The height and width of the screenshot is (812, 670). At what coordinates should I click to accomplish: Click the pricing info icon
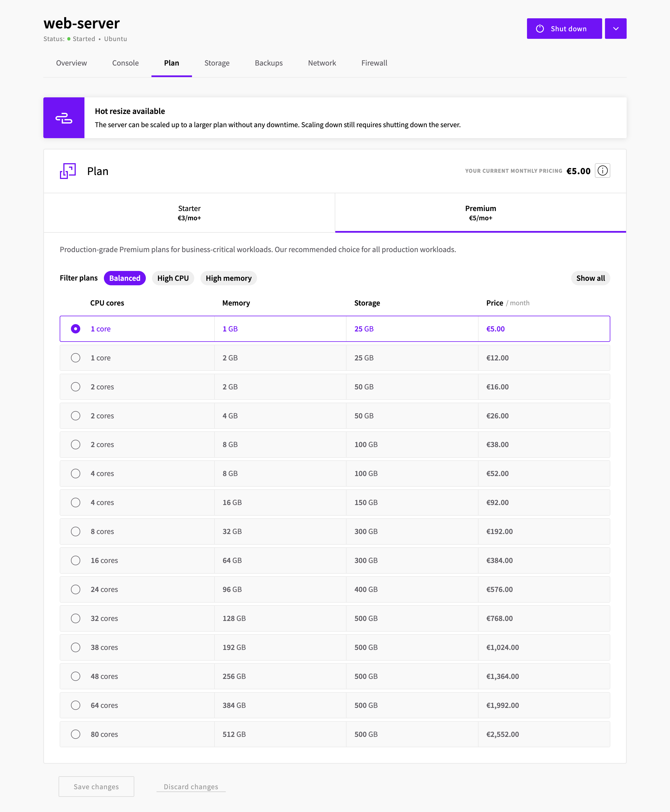(x=602, y=171)
